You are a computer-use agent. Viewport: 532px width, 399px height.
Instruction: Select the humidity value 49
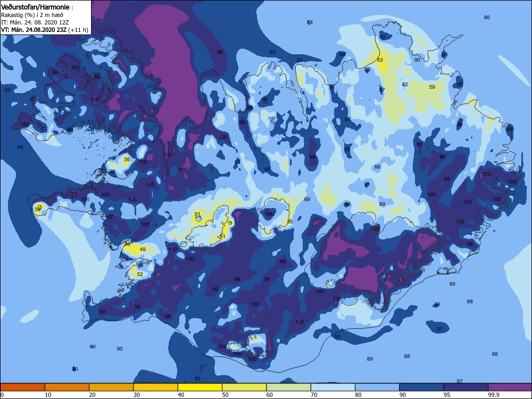(x=143, y=249)
